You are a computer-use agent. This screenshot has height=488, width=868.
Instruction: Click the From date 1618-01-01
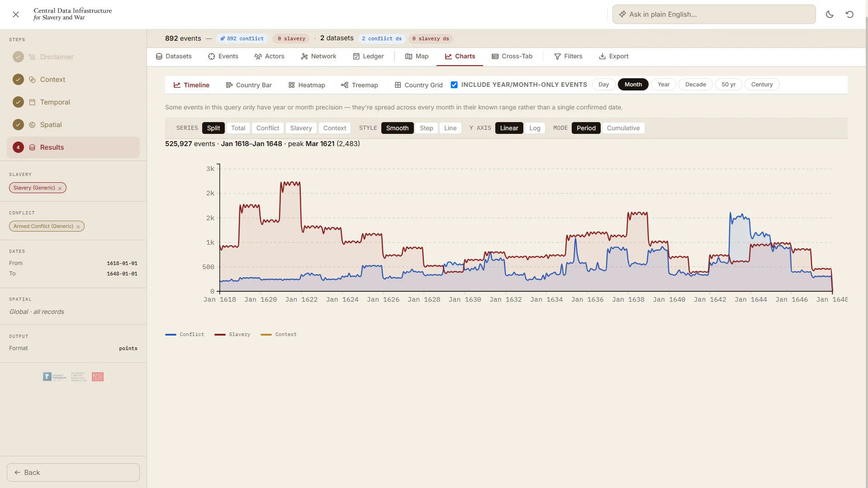click(122, 263)
